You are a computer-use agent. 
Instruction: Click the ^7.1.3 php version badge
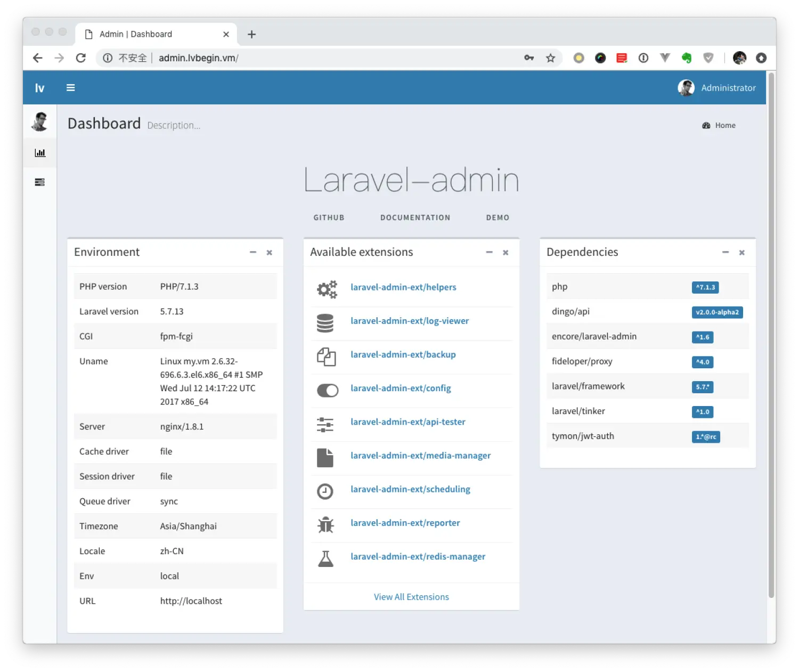[x=705, y=287]
